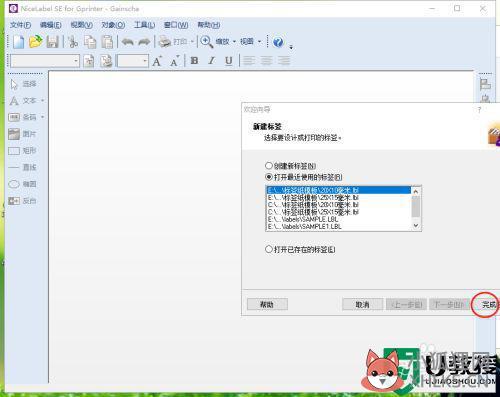Select the 图片 picture tool
The height and width of the screenshot is (397, 500).
[x=22, y=134]
